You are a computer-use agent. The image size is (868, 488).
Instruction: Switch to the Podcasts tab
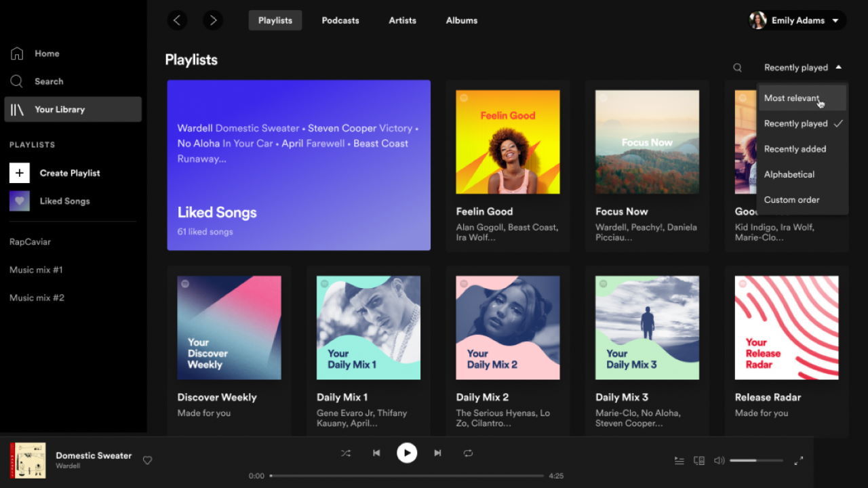click(340, 20)
